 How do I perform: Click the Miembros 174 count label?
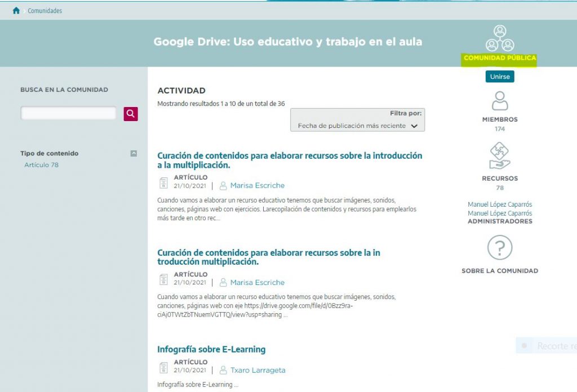pos(500,124)
